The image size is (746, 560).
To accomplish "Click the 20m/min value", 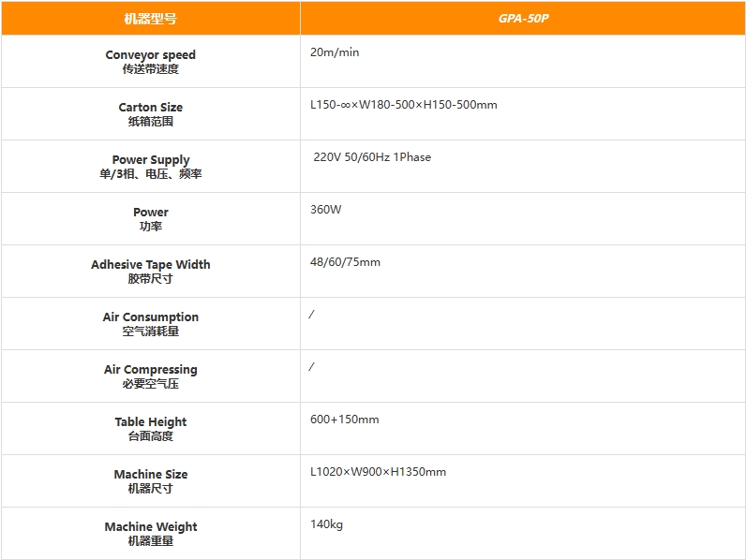I will coord(335,52).
